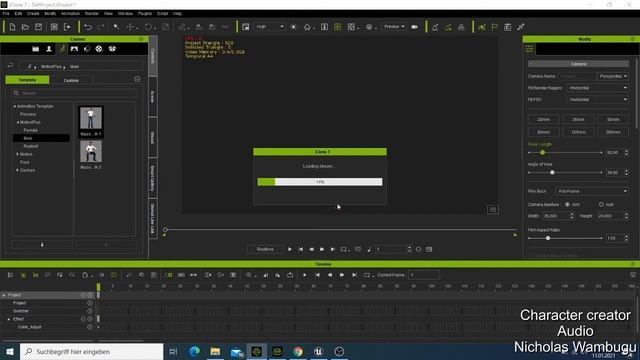
Task: Open the Edit menu
Action: 18,13
